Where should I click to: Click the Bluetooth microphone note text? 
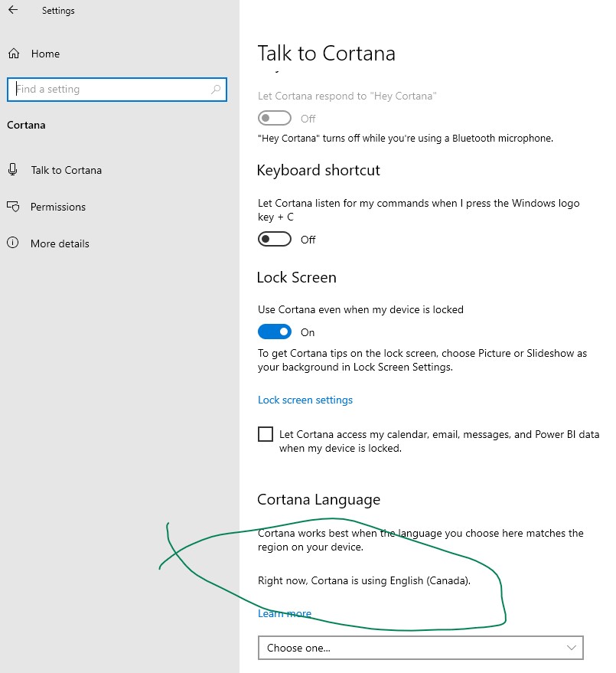(406, 139)
